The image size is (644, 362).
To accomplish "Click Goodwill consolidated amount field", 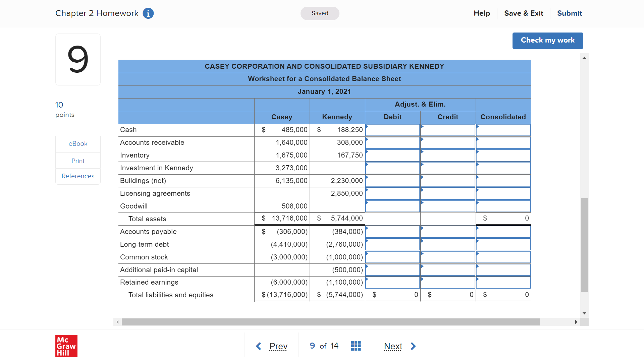I will click(503, 206).
